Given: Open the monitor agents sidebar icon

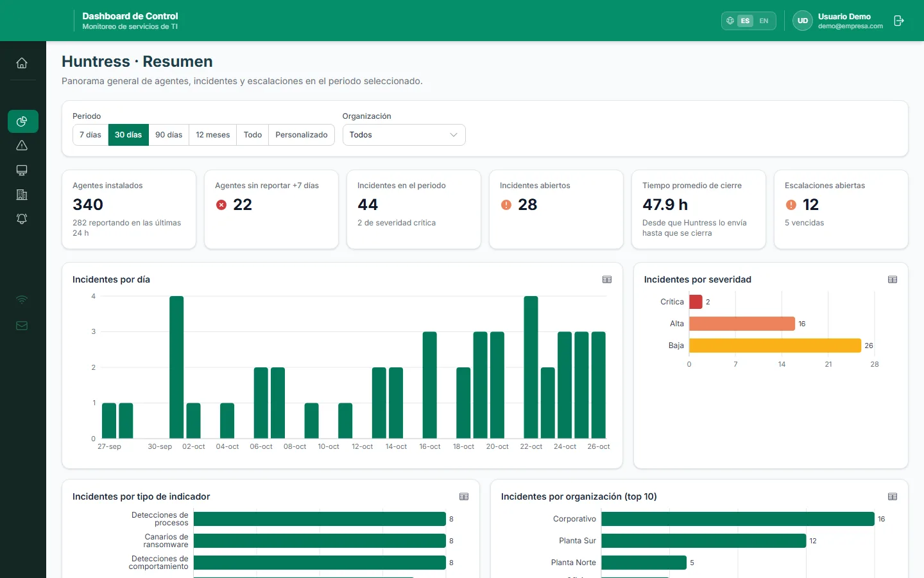Looking at the screenshot, I should click(x=22, y=170).
